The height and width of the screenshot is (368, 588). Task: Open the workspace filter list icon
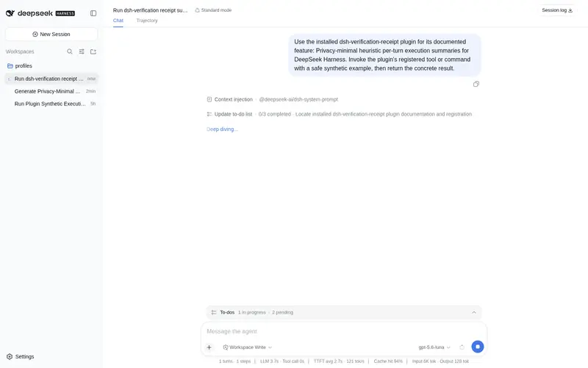(x=82, y=52)
